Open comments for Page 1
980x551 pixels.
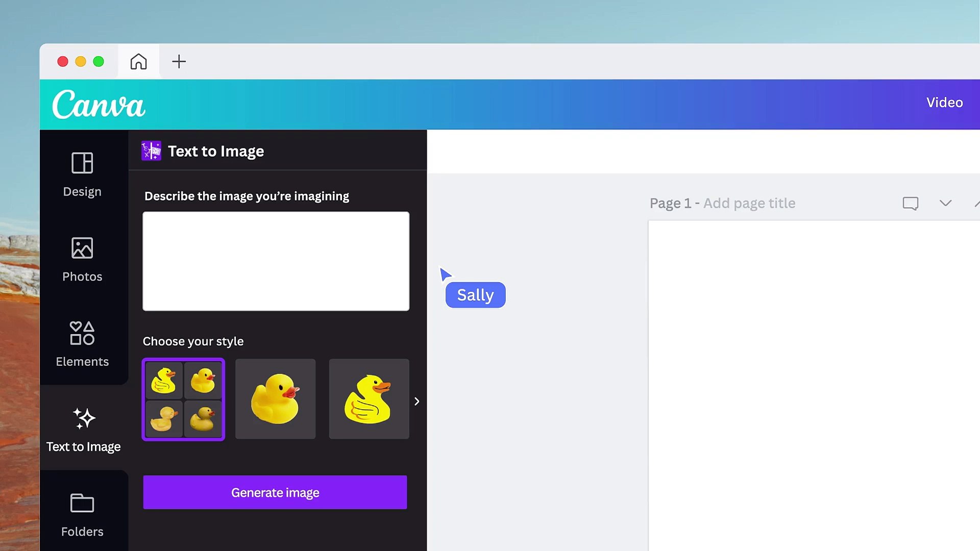pyautogui.click(x=910, y=203)
